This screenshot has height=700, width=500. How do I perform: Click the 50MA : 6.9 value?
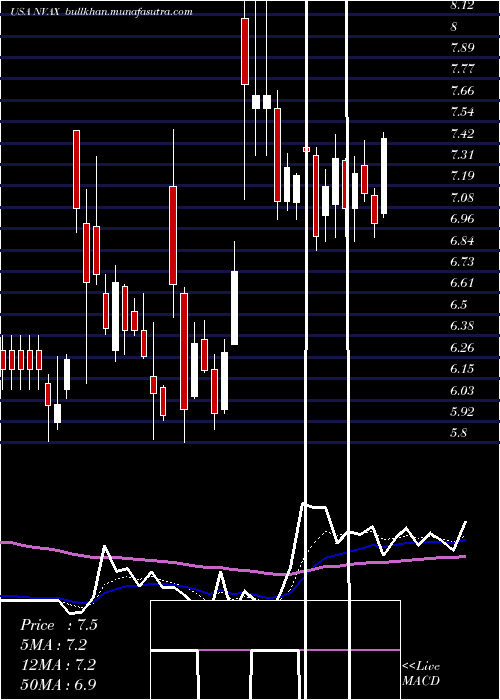coord(58,684)
